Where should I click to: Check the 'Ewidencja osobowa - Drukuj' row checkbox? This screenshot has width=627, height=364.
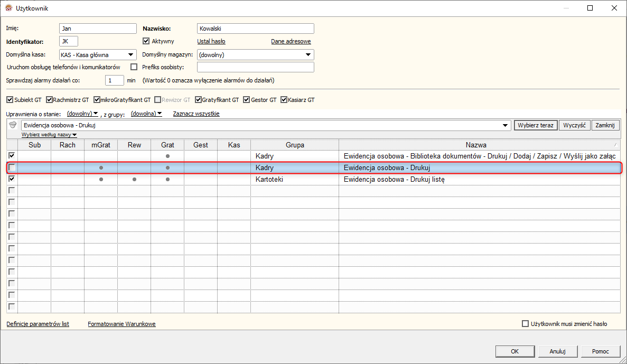[x=12, y=167]
